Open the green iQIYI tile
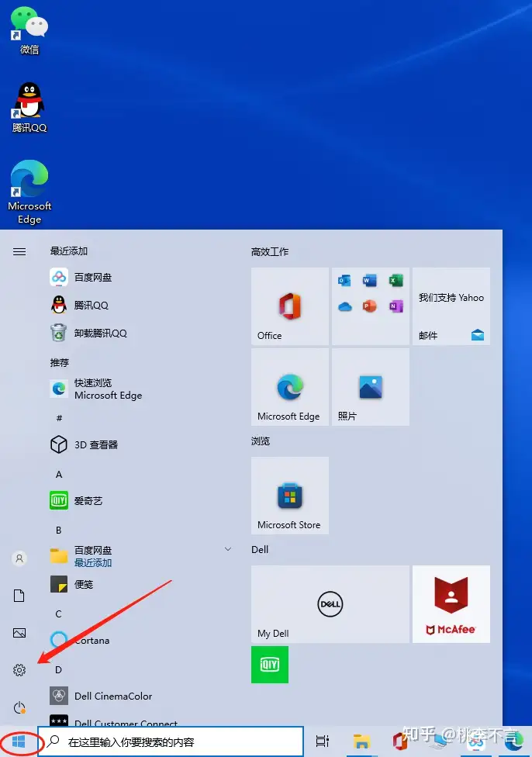Screen dimensions: 532x757 click(269, 665)
